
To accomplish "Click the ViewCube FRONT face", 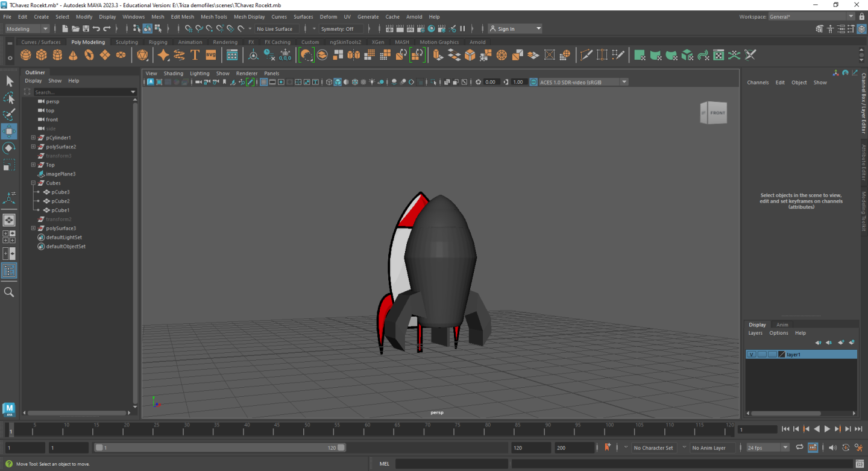I will pos(717,113).
